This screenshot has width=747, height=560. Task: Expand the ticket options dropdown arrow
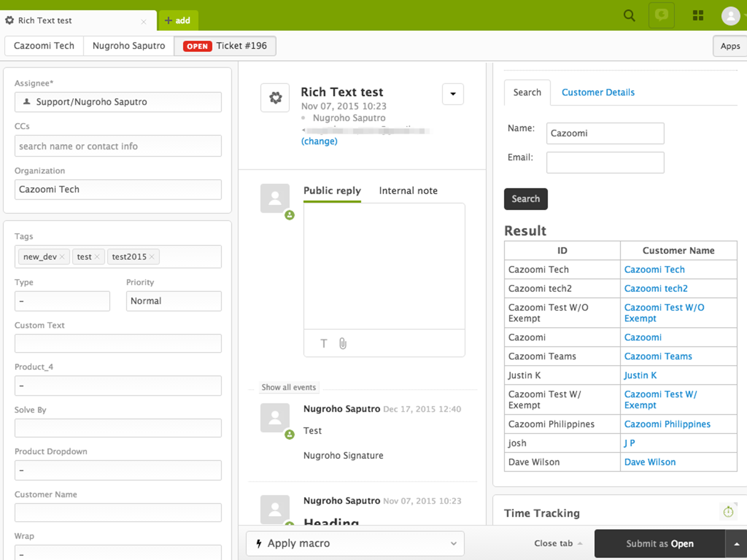(x=453, y=94)
